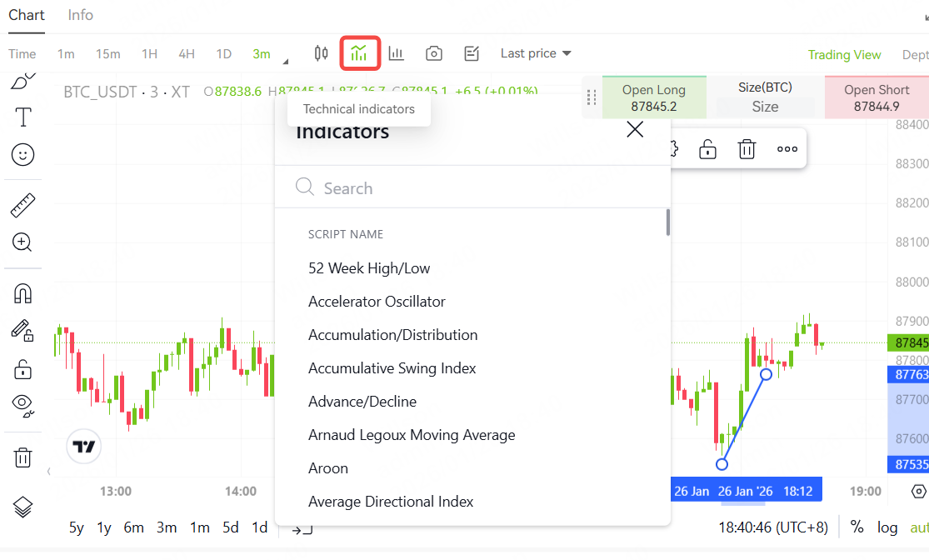Open the Technical indicators icon
The height and width of the screenshot is (560, 929).
[359, 53]
